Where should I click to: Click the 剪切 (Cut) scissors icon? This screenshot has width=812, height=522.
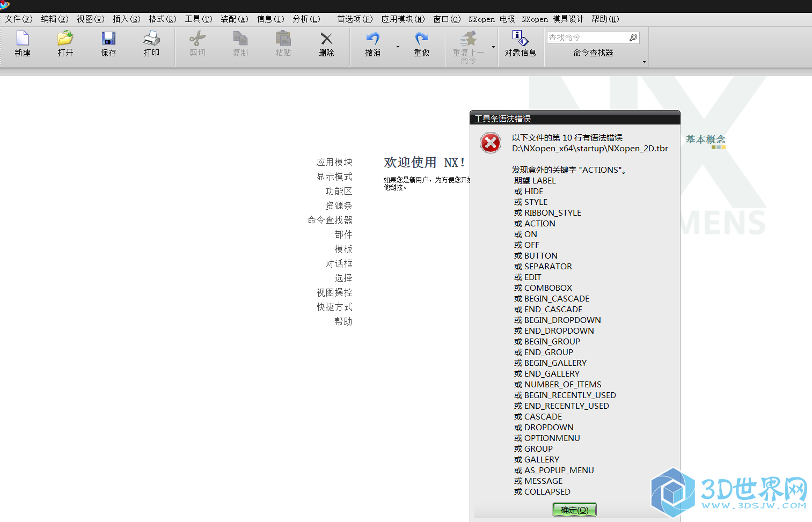pos(197,39)
